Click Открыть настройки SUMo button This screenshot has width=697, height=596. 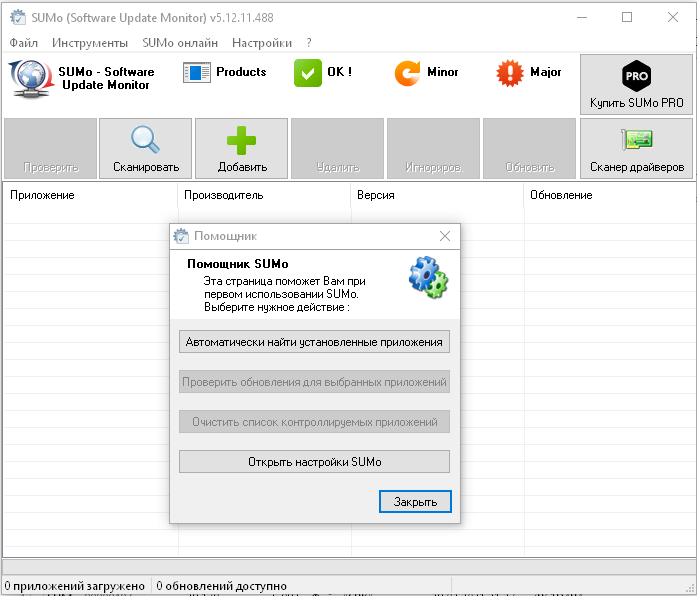click(x=314, y=462)
